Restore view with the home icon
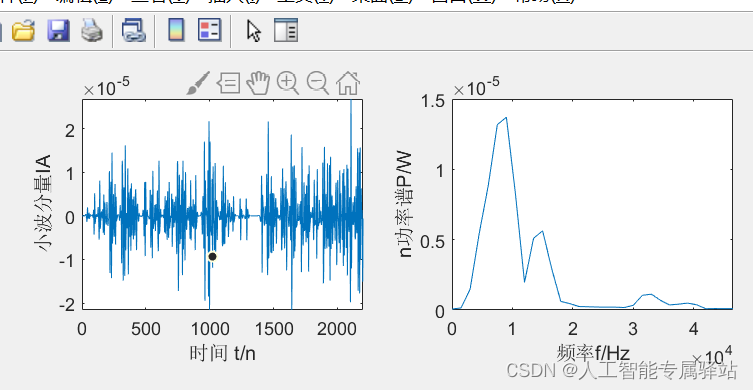Viewport: 753px width, 390px height. (348, 83)
